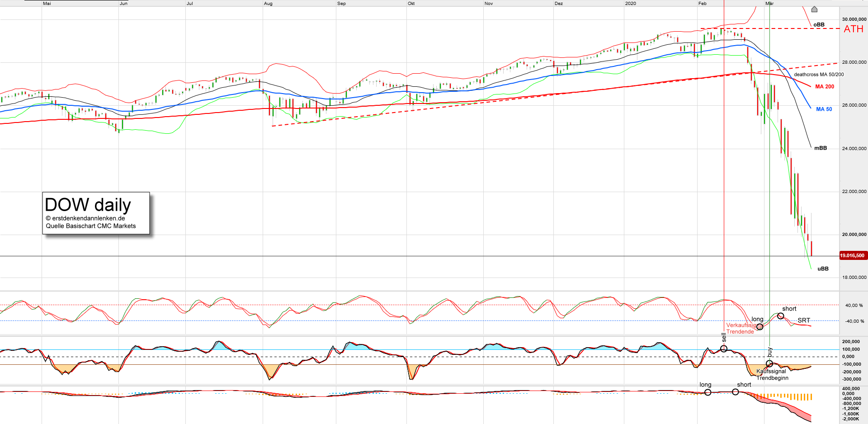
Task: Click the Trendbeginn annotation
Action: [773, 378]
